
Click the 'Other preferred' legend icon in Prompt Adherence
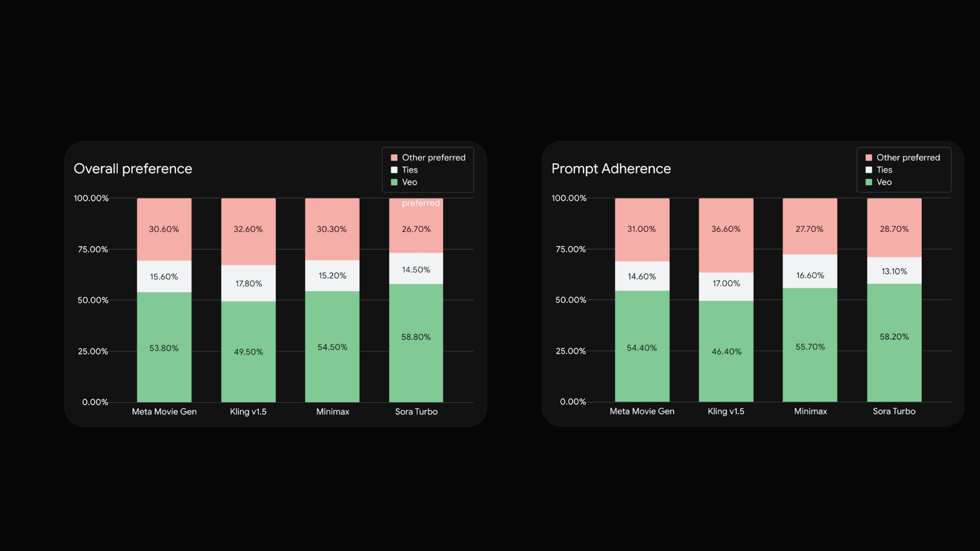[868, 157]
